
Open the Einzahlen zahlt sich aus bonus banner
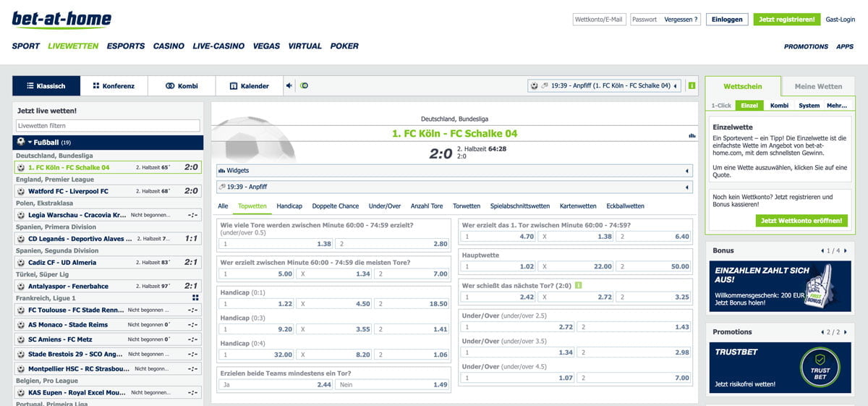pyautogui.click(x=779, y=286)
